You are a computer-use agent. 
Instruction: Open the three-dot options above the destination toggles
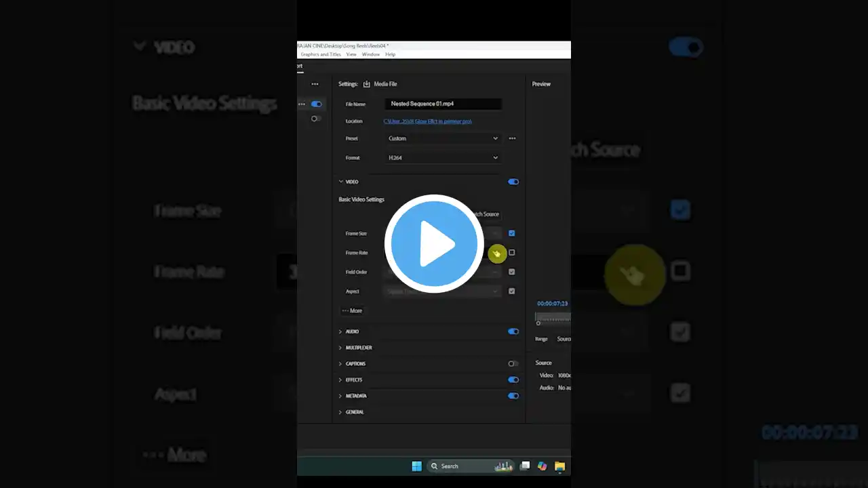(x=315, y=84)
